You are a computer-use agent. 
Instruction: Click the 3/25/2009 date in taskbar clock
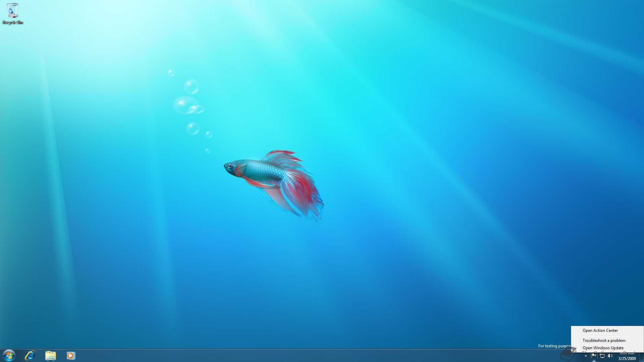(x=627, y=358)
